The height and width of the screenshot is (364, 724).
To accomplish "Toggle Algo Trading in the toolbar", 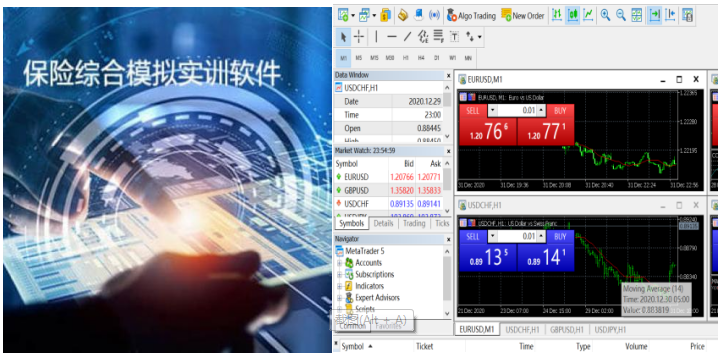I will pos(471,16).
